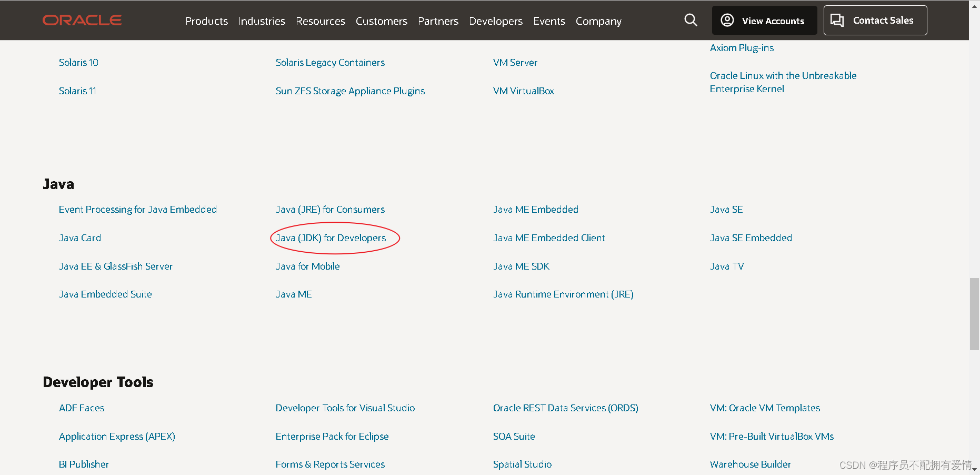This screenshot has height=475, width=980.
Task: Open the Java ME Embedded link
Action: click(535, 210)
